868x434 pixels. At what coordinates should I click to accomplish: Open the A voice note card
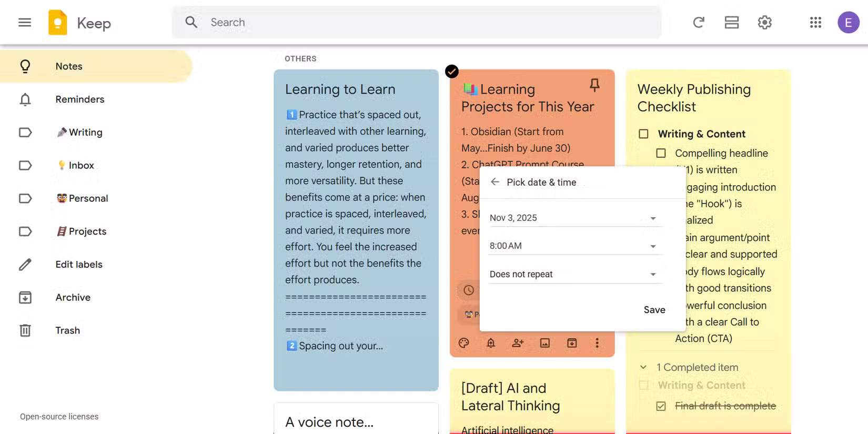[356, 418]
